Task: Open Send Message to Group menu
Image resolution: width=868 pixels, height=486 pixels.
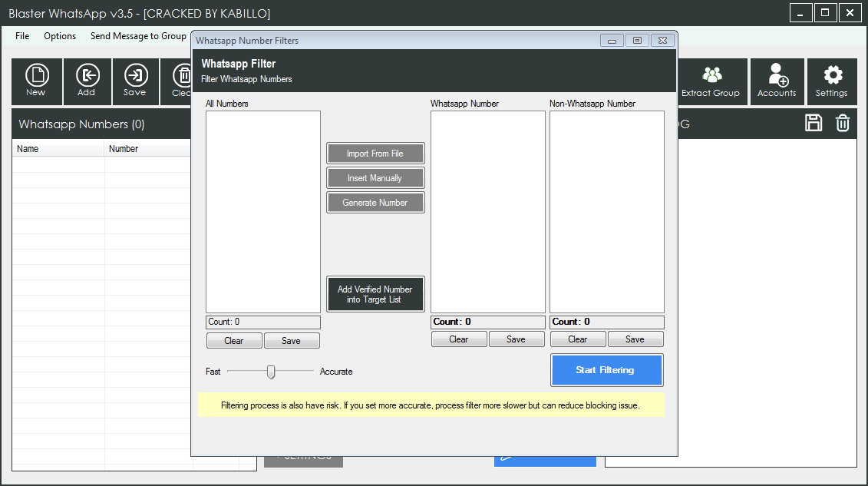Action: point(138,36)
